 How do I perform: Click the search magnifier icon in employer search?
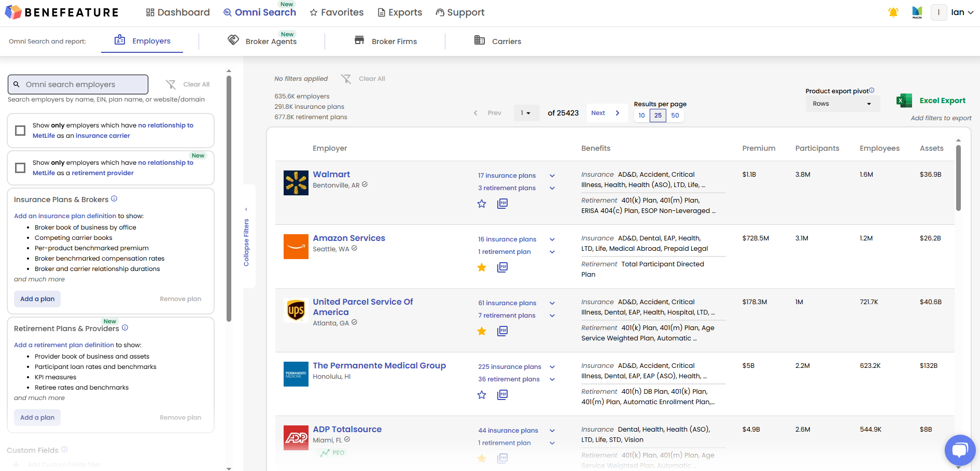click(x=17, y=84)
